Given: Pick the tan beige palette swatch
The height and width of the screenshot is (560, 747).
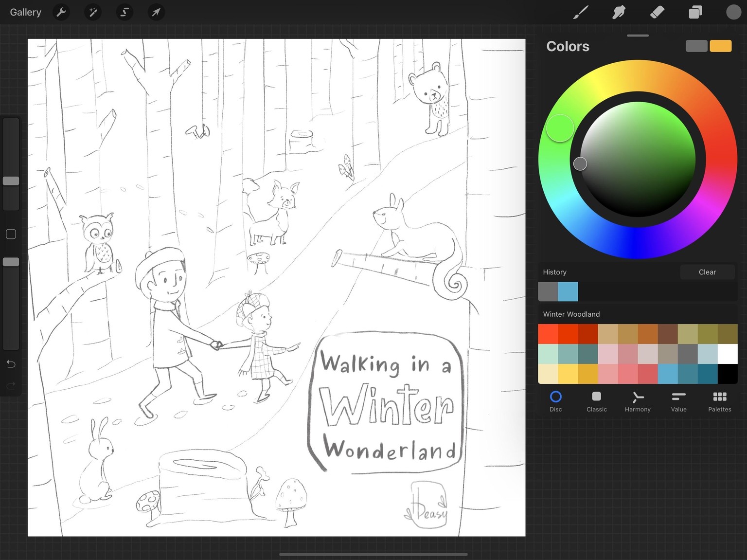Looking at the screenshot, I should (608, 334).
